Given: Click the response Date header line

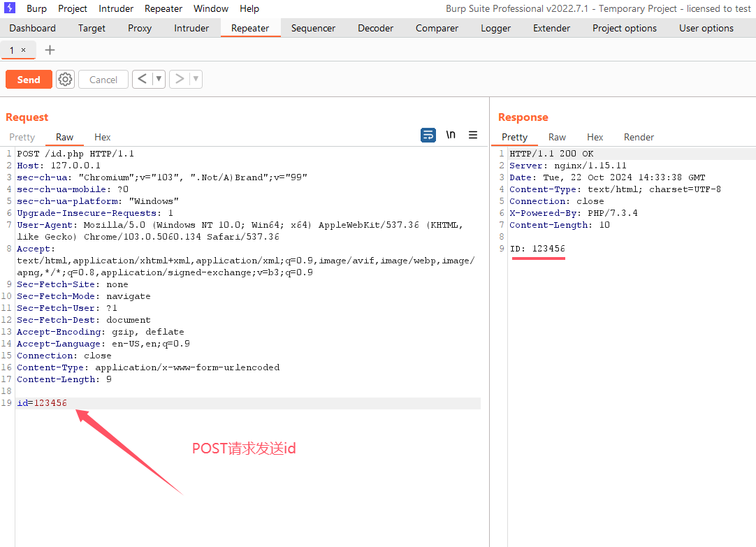Looking at the screenshot, I should pos(607,177).
